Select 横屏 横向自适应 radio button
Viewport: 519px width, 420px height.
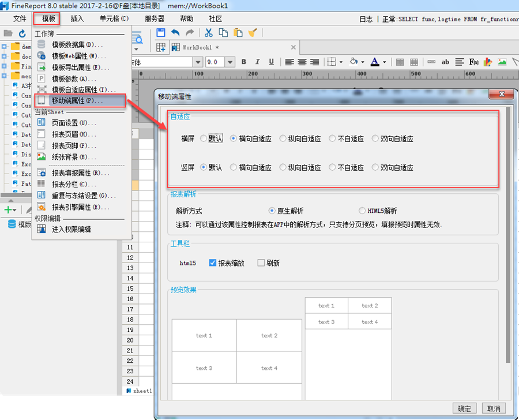pos(234,138)
